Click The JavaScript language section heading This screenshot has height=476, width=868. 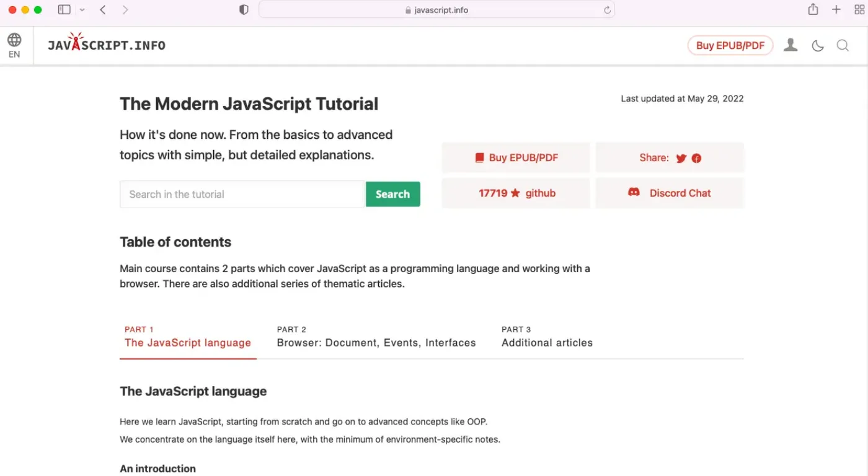[x=193, y=391]
